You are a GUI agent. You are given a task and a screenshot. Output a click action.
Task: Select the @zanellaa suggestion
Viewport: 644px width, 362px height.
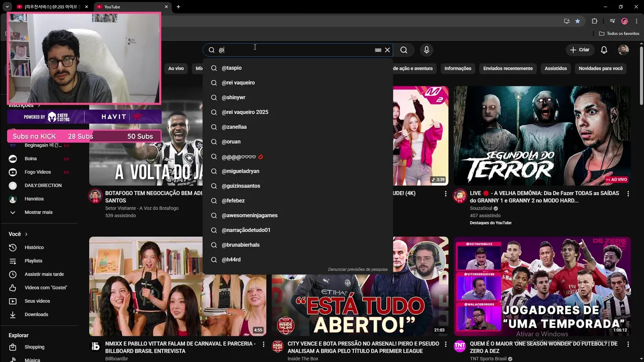[298, 127]
